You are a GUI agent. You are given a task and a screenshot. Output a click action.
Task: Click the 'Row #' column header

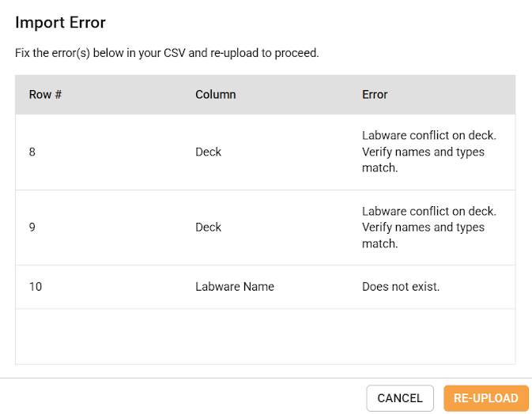tap(46, 95)
